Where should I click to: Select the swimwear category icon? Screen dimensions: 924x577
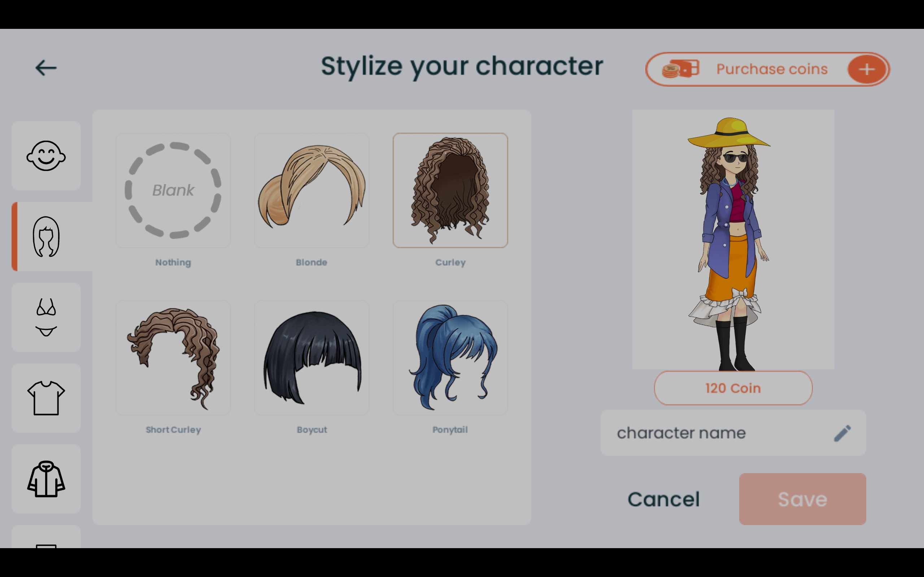coord(46,317)
